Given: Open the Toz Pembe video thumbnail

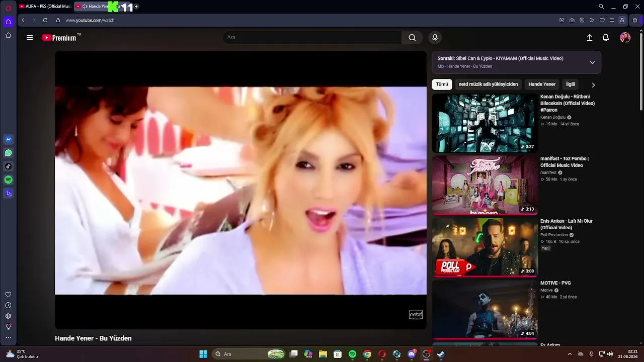Looking at the screenshot, I should pos(485,185).
